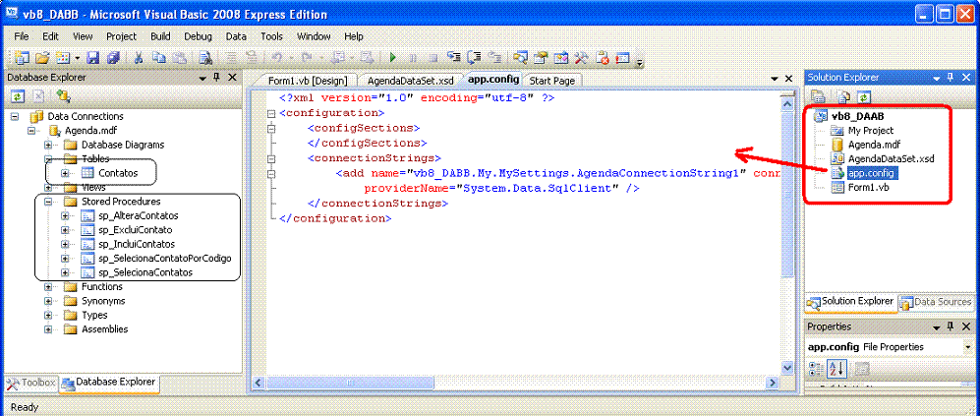
Task: Click the Copy toolbar icon
Action: click(x=159, y=58)
